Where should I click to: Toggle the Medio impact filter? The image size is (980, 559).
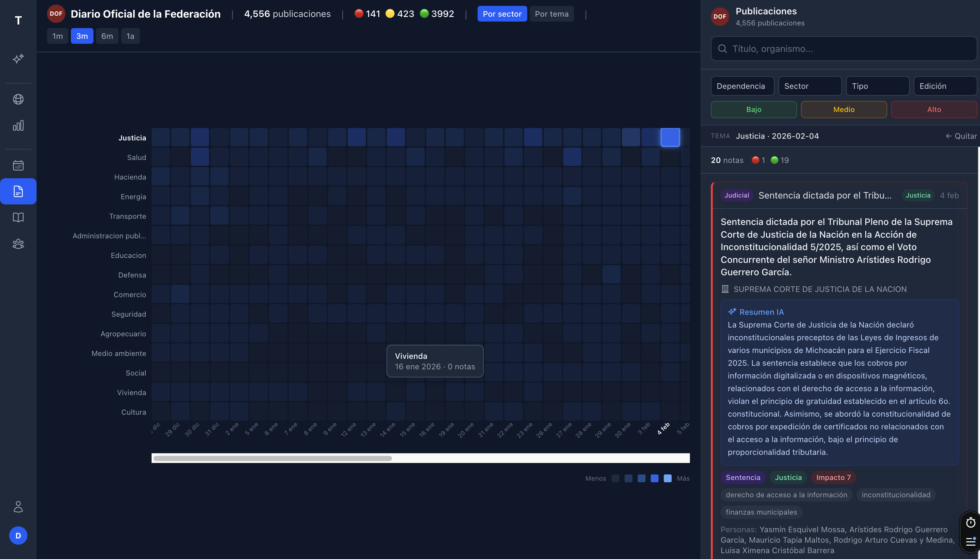click(844, 109)
